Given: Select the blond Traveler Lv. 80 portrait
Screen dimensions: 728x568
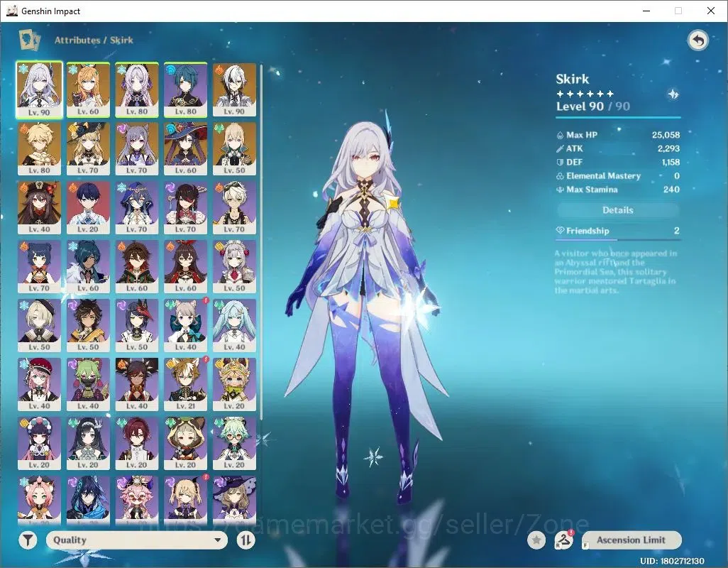Looking at the screenshot, I should pos(40,149).
